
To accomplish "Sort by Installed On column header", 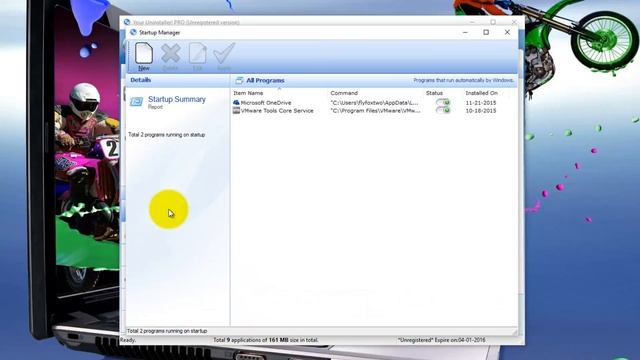I will [x=482, y=93].
